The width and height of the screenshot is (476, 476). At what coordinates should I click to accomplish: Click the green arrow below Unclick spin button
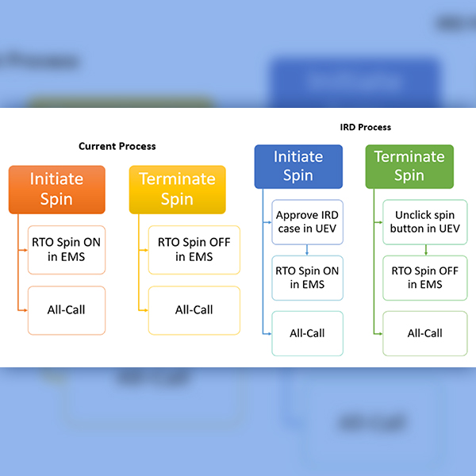tap(425, 249)
